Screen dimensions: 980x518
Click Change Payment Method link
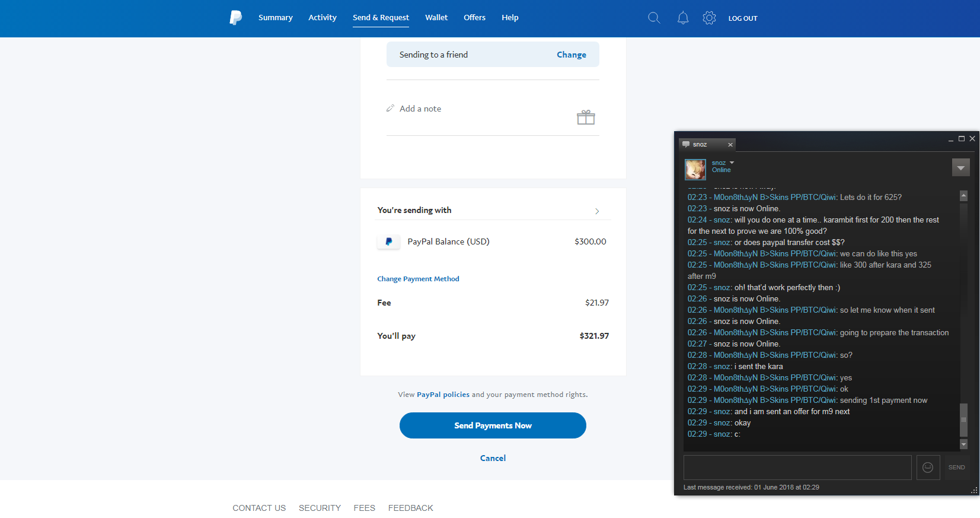tap(418, 279)
